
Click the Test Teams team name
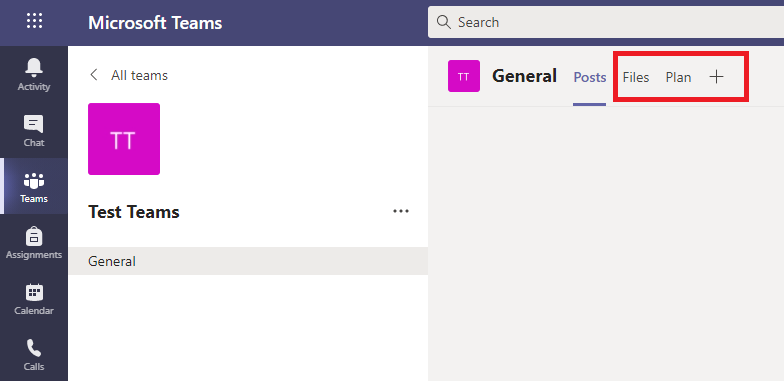tap(134, 212)
